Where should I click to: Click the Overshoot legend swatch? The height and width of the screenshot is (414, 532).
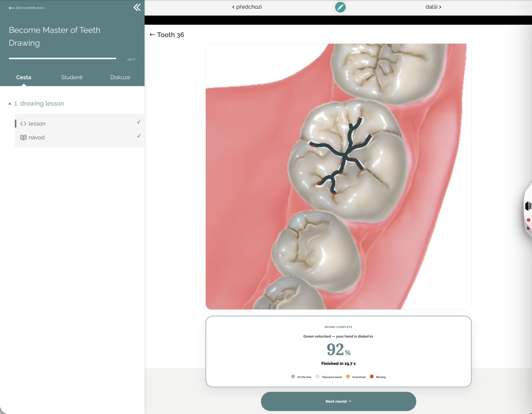click(x=348, y=376)
